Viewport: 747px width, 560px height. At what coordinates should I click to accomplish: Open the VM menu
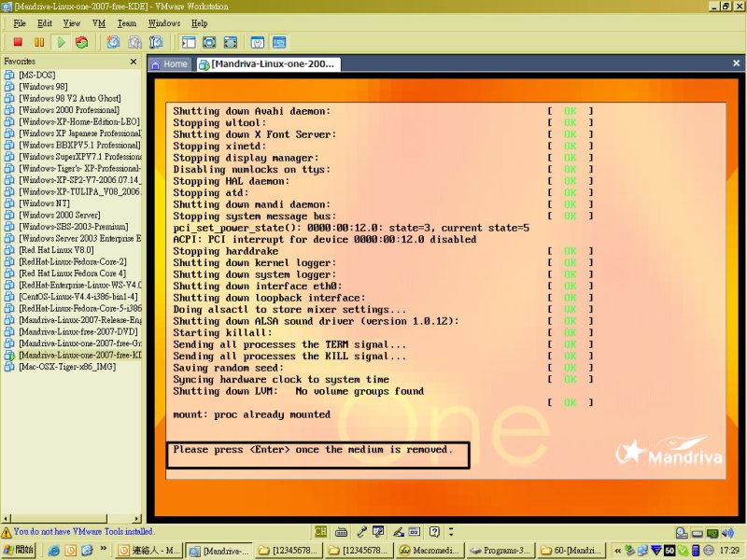tap(99, 23)
